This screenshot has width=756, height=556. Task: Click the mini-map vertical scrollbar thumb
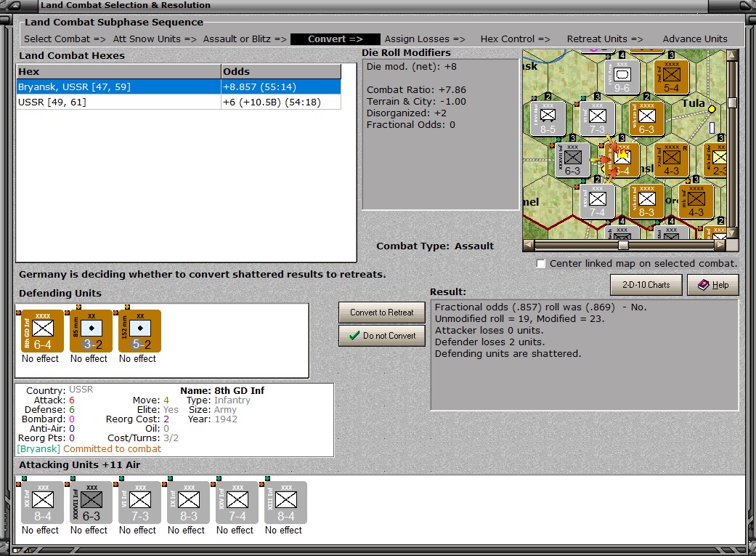click(x=732, y=102)
